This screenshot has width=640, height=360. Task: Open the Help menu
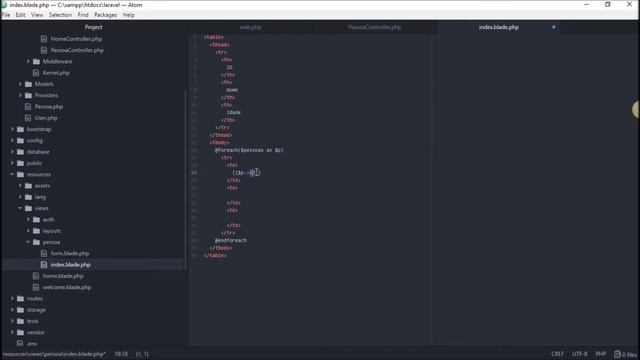pyautogui.click(x=129, y=15)
